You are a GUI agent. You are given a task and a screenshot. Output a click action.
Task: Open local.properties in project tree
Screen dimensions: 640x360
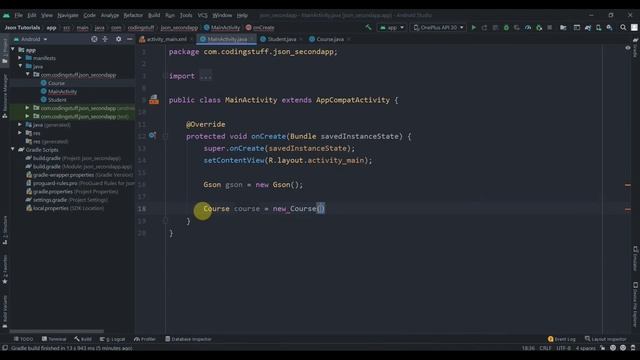click(x=65, y=208)
